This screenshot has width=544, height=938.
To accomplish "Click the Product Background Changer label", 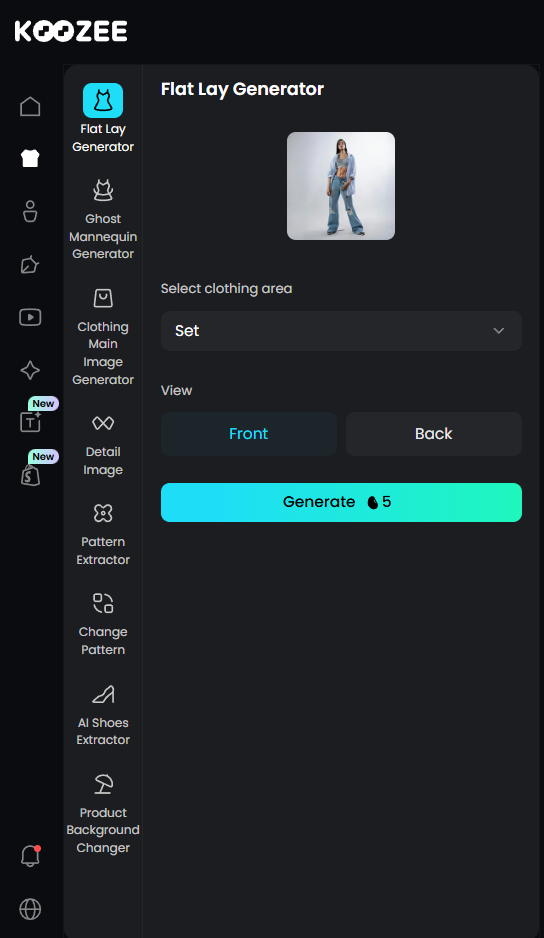I will pos(103,830).
